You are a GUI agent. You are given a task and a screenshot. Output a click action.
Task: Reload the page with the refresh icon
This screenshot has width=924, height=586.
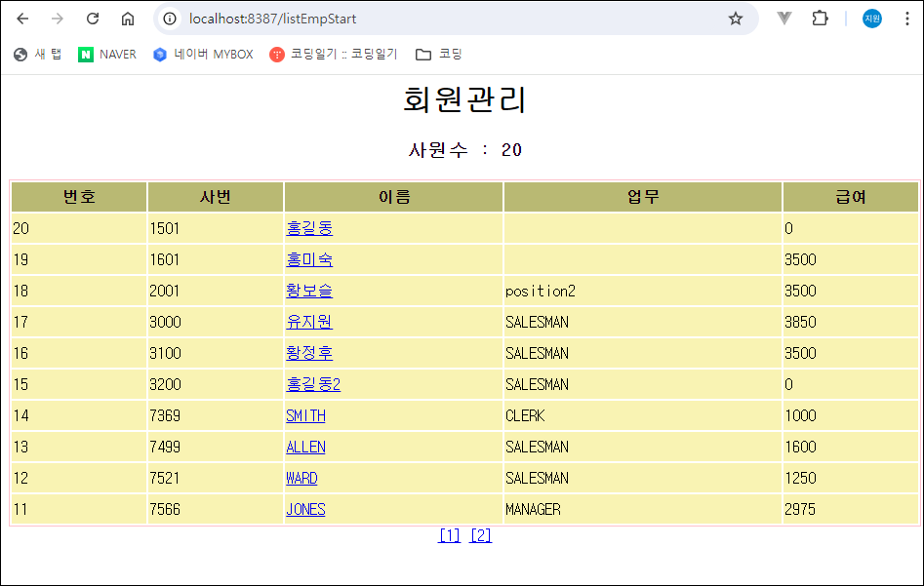(93, 19)
